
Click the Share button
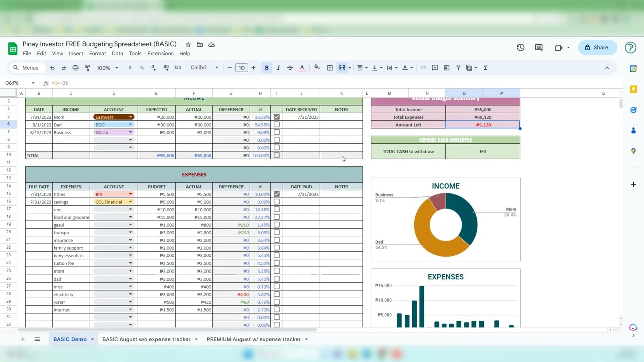pyautogui.click(x=597, y=47)
